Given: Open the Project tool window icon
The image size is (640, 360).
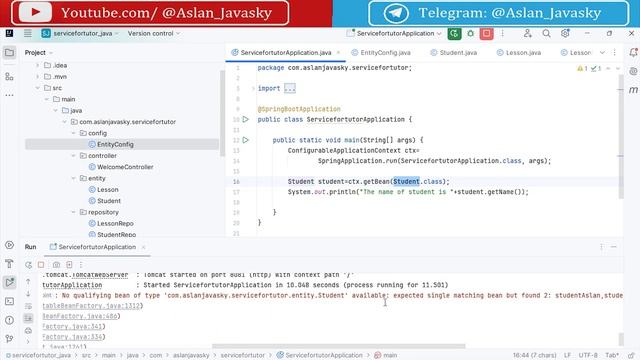Looking at the screenshot, I should click(x=9, y=53).
